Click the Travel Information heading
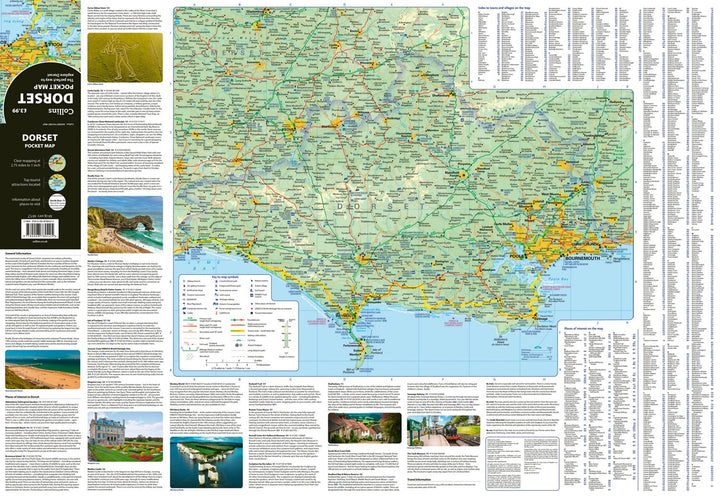Screen dimensions: 720x497 [x=419, y=480]
